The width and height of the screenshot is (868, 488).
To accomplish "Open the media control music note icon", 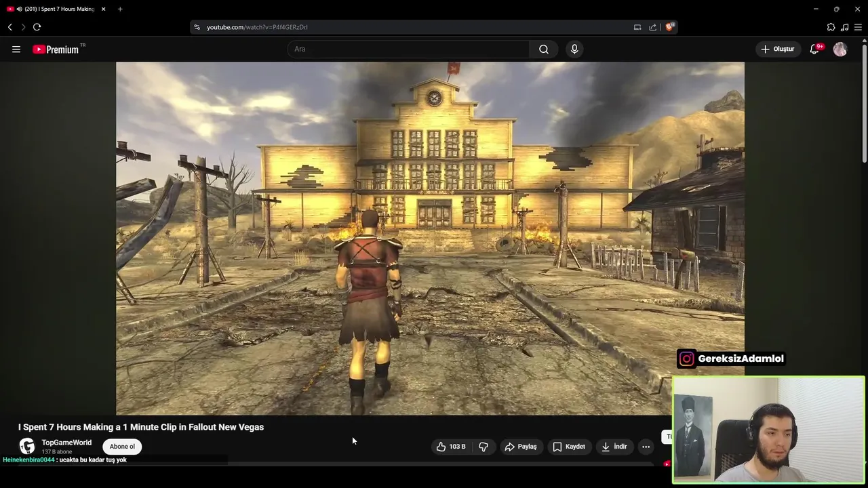I will point(844,27).
